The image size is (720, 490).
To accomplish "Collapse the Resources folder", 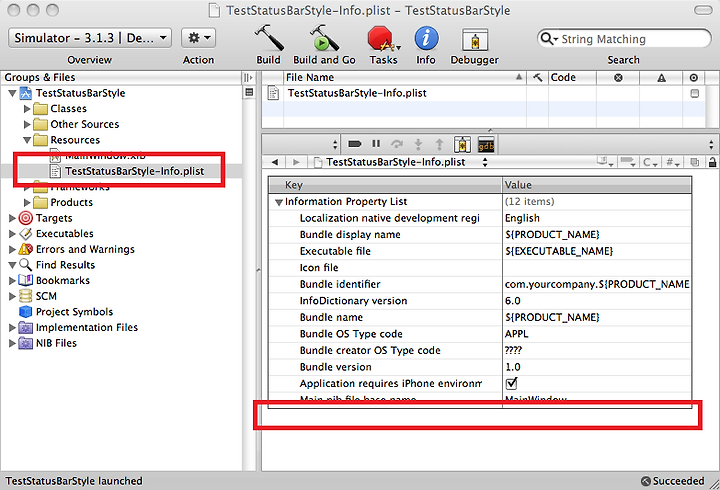I will tap(27, 140).
